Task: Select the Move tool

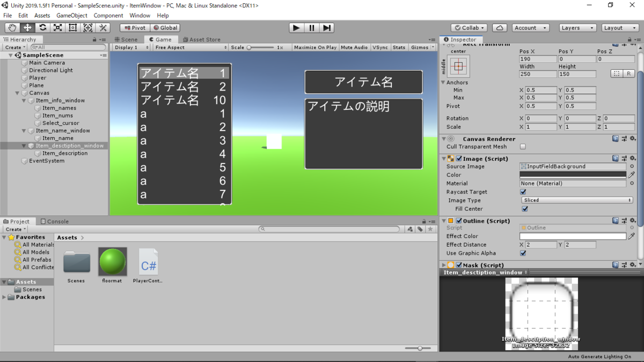Action: (x=27, y=28)
